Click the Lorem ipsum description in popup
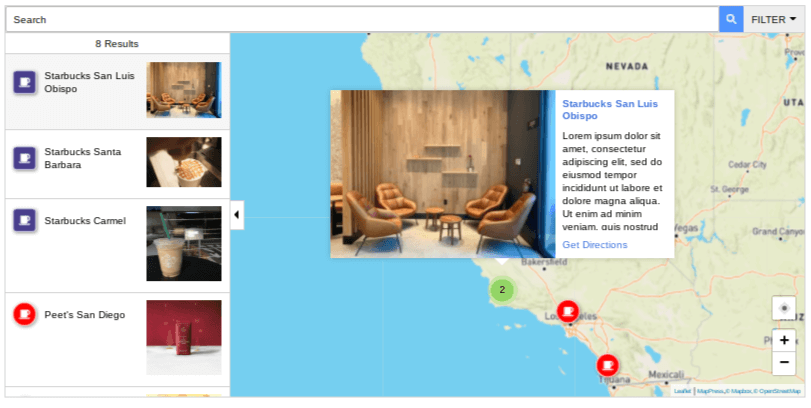Screen dimensions: 811x408 pos(612,181)
